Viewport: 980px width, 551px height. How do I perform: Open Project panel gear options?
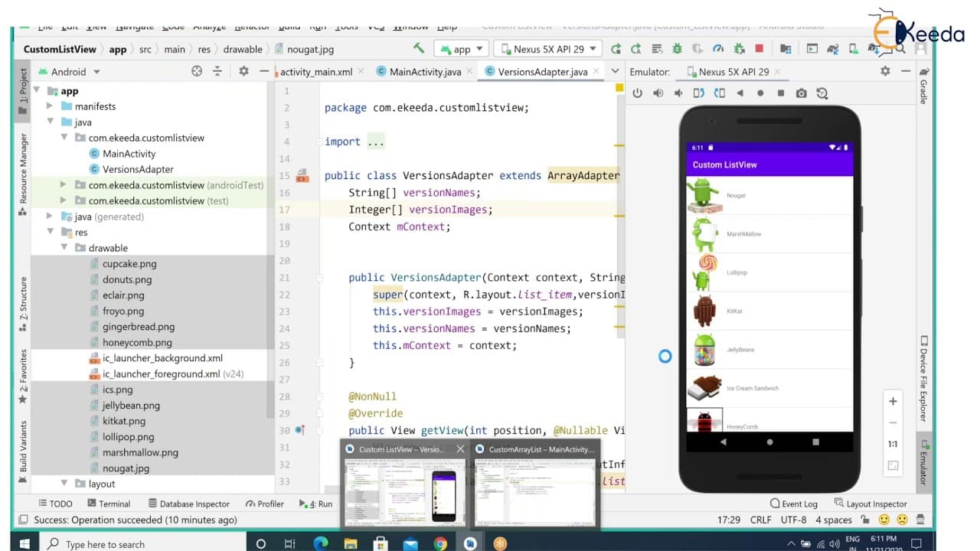tap(243, 71)
